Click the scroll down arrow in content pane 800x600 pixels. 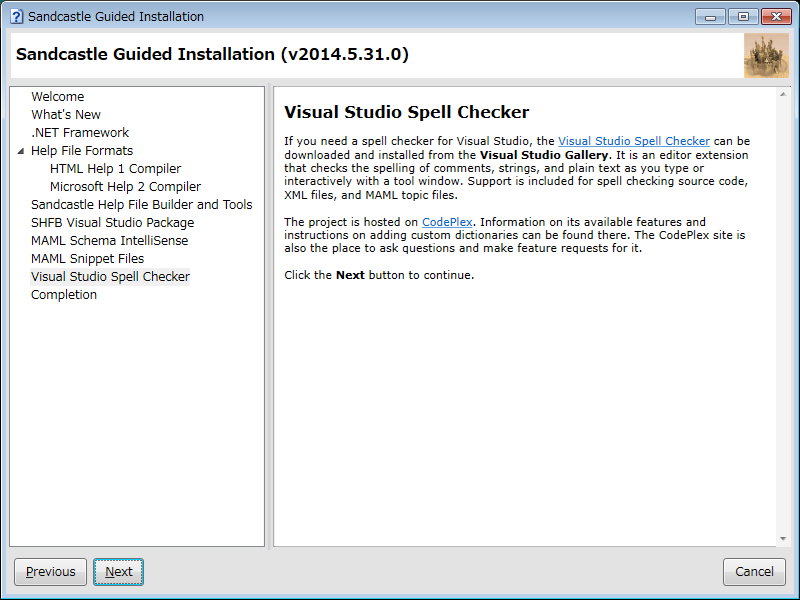pyautogui.click(x=783, y=539)
